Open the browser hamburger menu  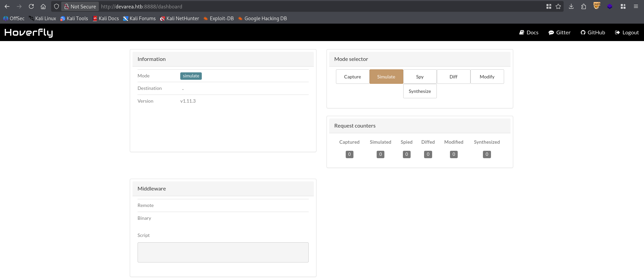tap(636, 6)
